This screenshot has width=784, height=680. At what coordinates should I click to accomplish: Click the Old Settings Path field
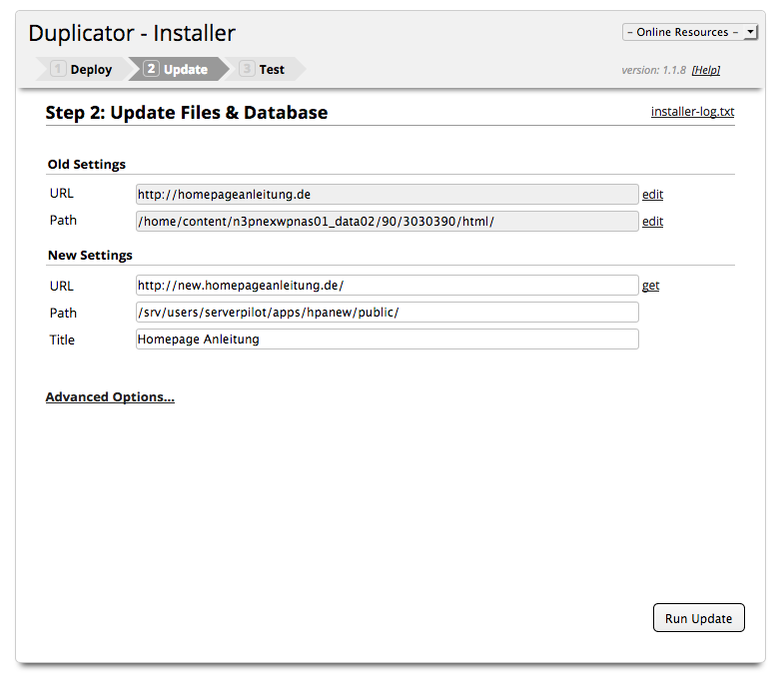coord(387,222)
